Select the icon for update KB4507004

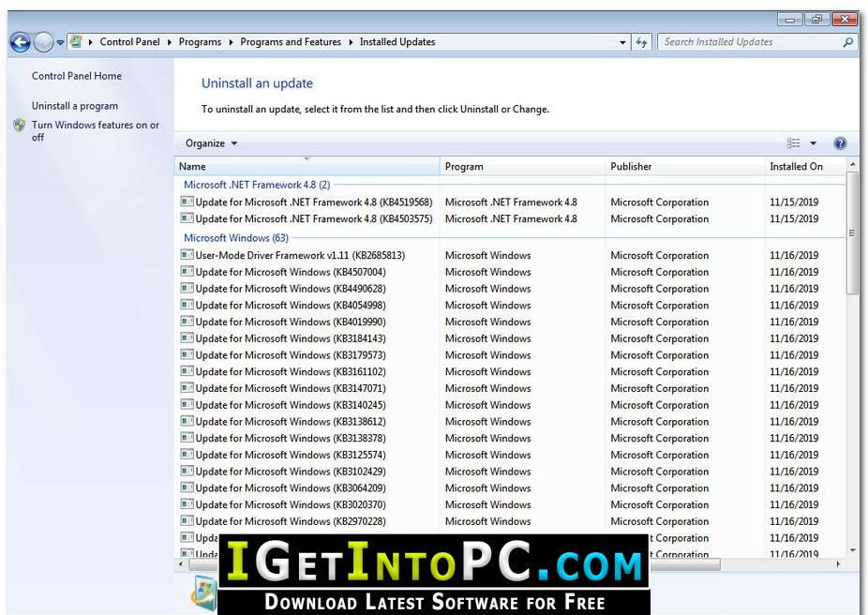[187, 272]
